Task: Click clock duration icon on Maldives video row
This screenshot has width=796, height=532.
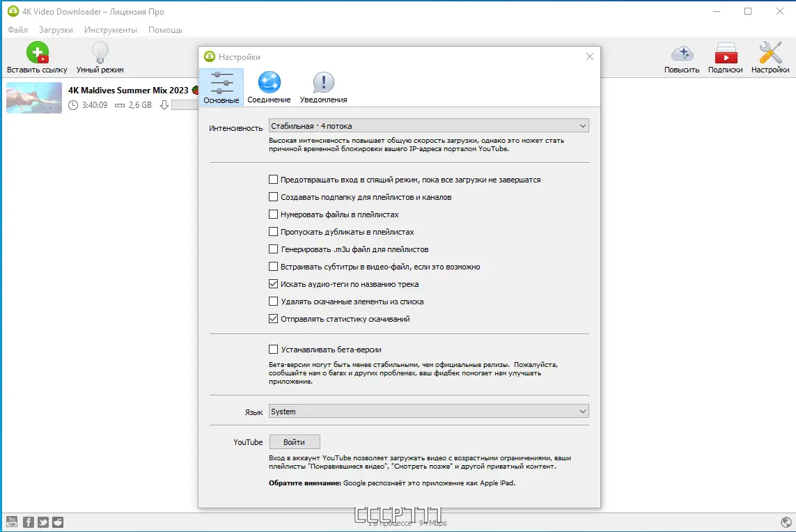Action: [x=73, y=105]
